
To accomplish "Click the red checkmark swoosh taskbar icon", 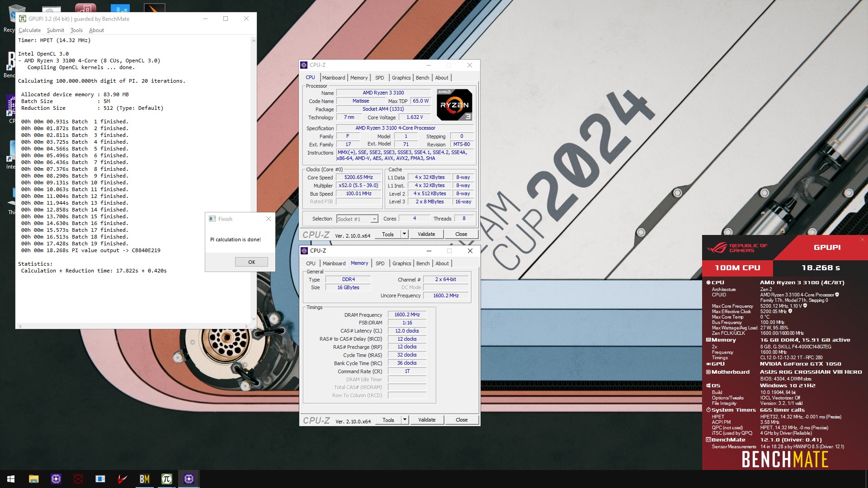I will coord(122,479).
